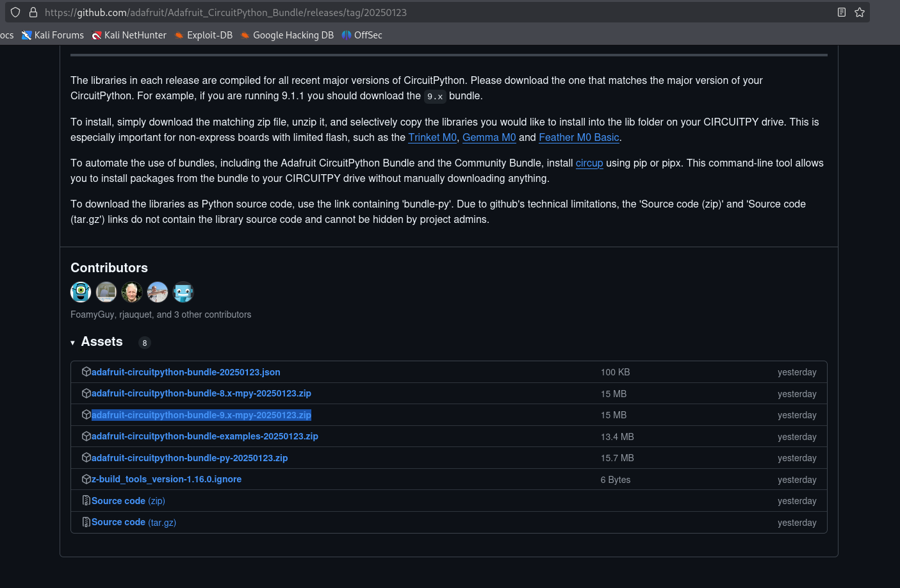
Task: Download the bundle-py 20250123 zip
Action: click(190, 458)
